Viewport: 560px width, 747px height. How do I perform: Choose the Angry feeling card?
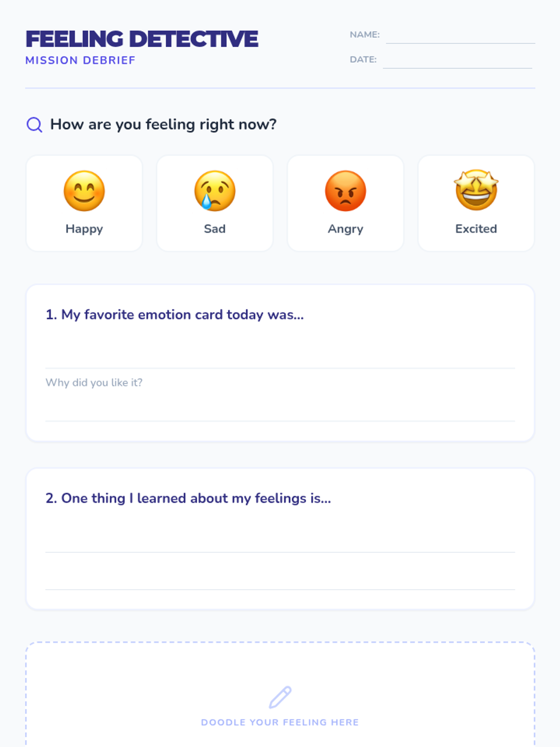(x=345, y=204)
